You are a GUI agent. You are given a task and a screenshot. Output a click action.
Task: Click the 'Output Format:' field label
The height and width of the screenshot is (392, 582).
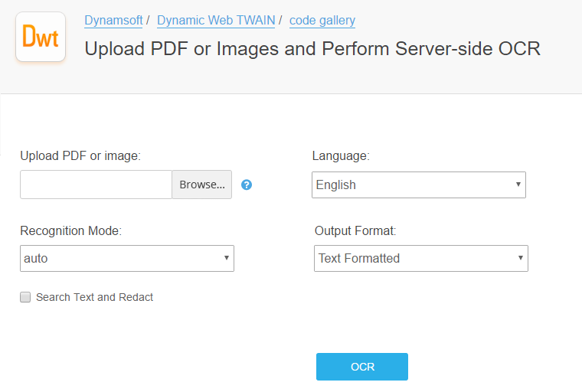(355, 230)
